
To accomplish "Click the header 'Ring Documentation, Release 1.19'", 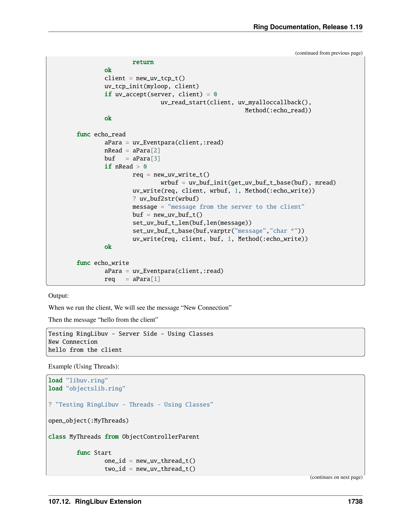I will [308, 27].
